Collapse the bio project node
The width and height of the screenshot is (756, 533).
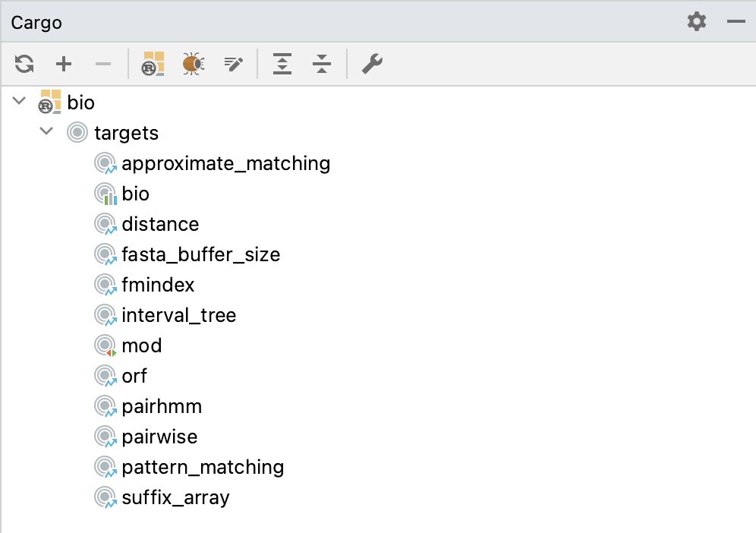(x=18, y=101)
